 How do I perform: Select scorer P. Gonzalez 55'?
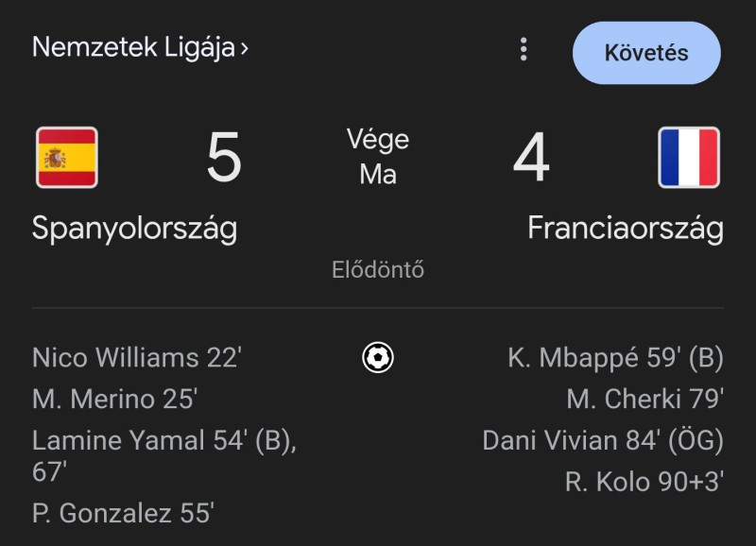(x=123, y=513)
